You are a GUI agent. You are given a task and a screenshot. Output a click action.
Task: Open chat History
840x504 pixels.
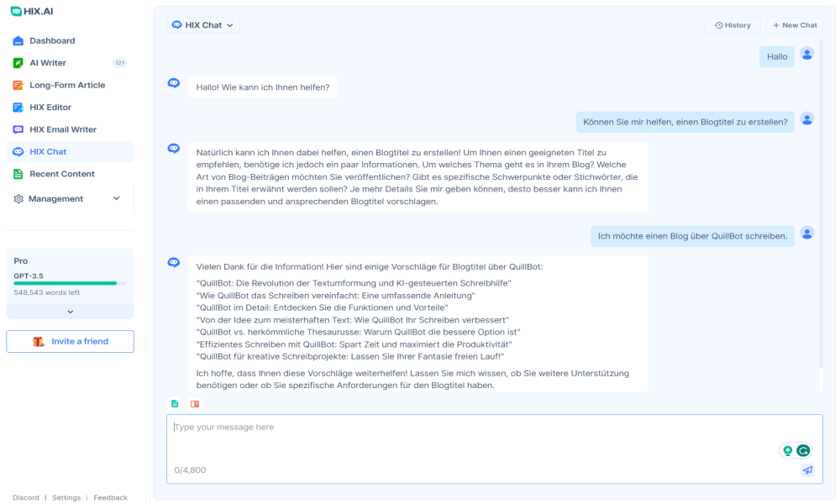[x=732, y=25]
